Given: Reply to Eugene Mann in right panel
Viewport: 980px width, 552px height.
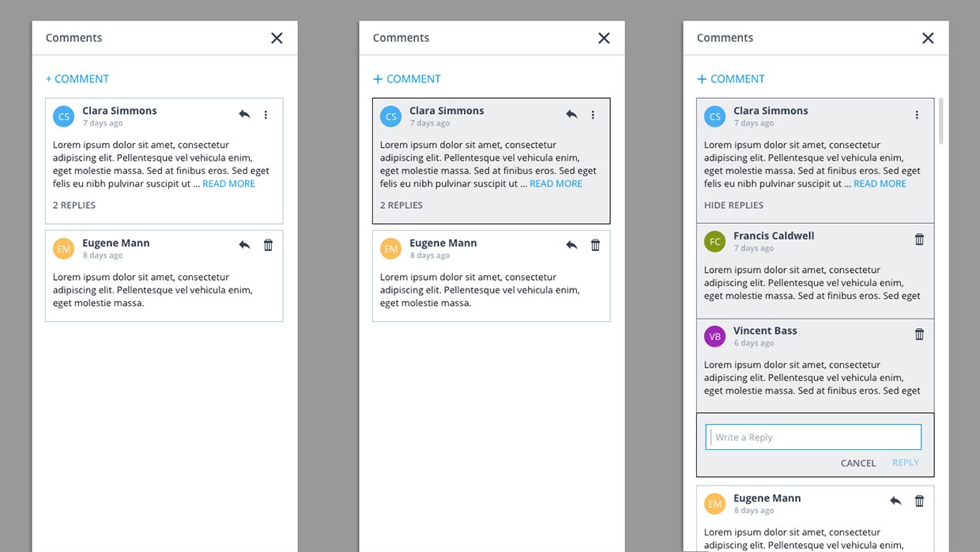Looking at the screenshot, I should (895, 501).
